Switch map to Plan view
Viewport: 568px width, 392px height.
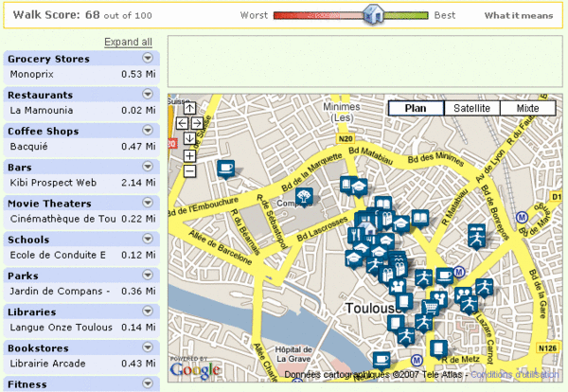[416, 108]
